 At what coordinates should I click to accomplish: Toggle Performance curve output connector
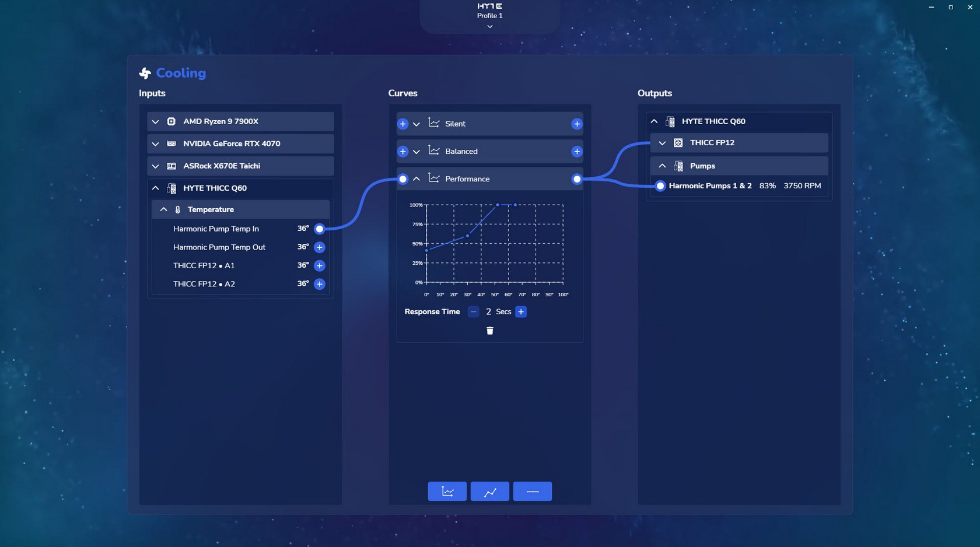[x=577, y=179]
